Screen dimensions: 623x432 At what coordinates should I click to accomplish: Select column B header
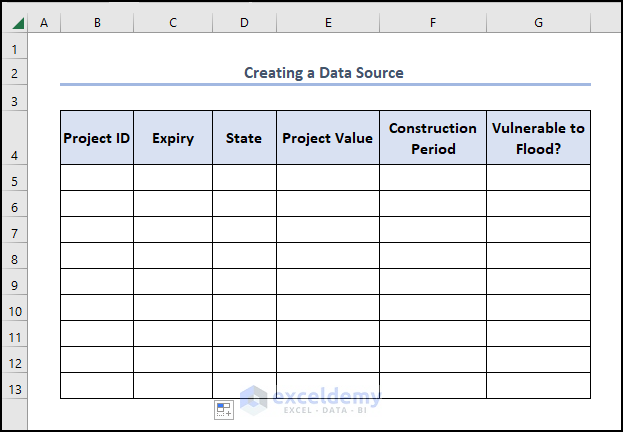(x=97, y=22)
